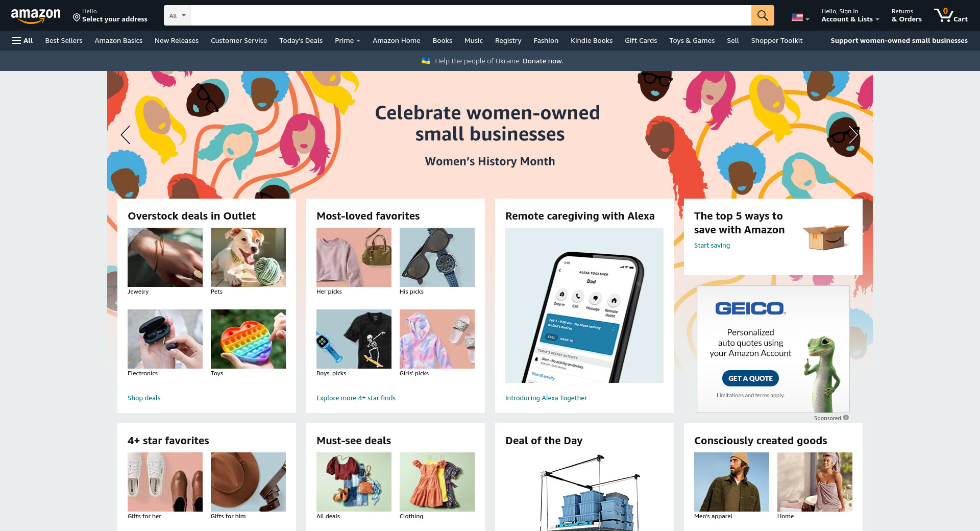Open the All search category dropdown
This screenshot has height=531, width=980.
177,15
